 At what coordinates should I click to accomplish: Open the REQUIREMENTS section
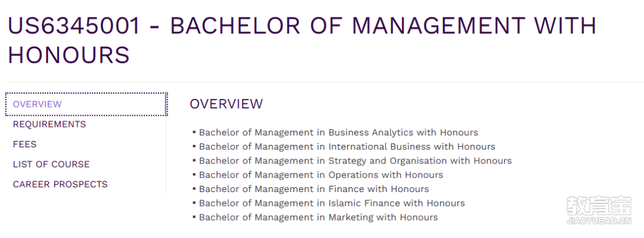(49, 124)
